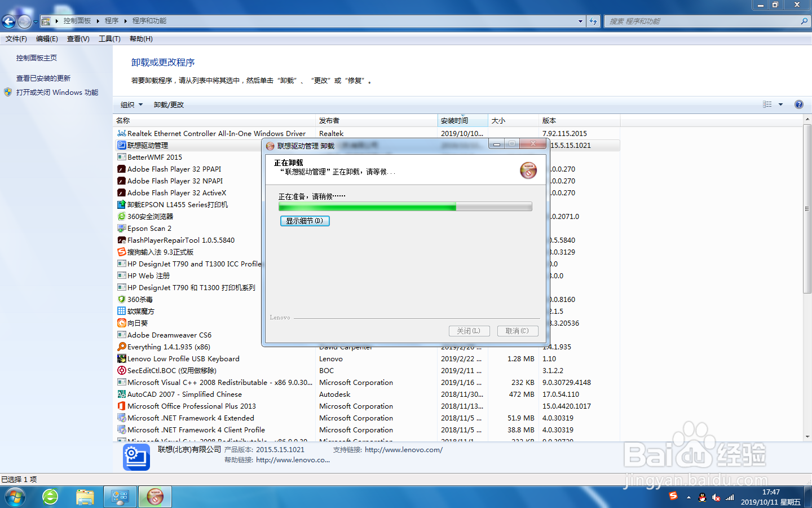Open the 工具(T) menu
This screenshot has width=812, height=508.
pyautogui.click(x=109, y=38)
